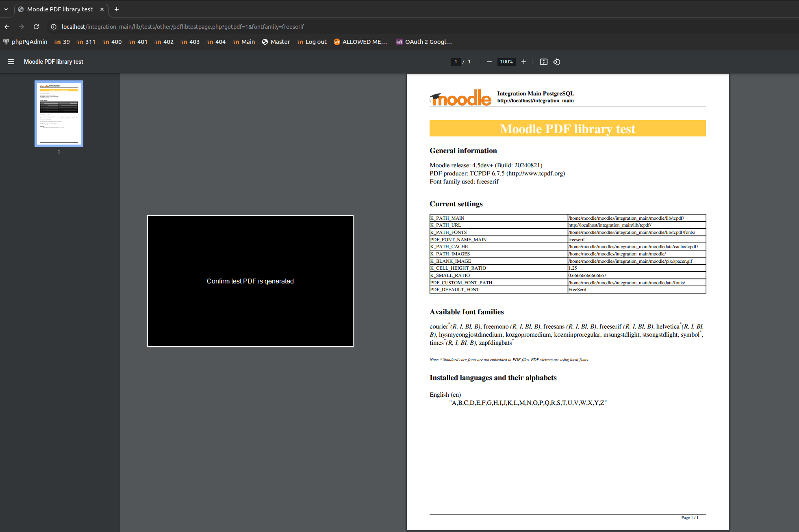Open the tab search dropdown arrow
Viewport: 799px width, 532px height.
point(6,9)
